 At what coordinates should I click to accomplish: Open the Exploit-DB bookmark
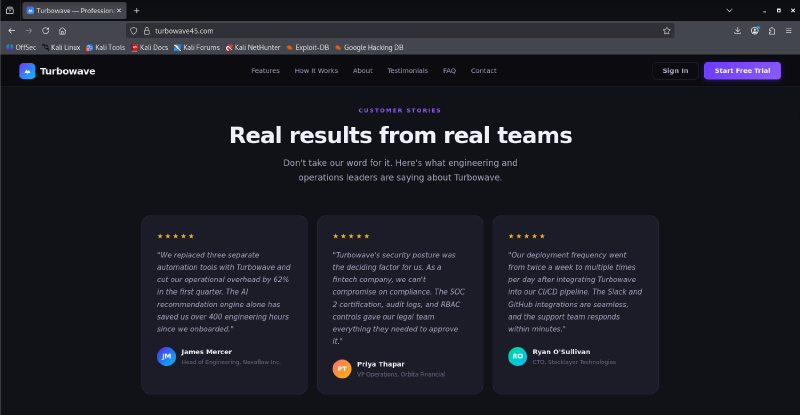click(308, 47)
